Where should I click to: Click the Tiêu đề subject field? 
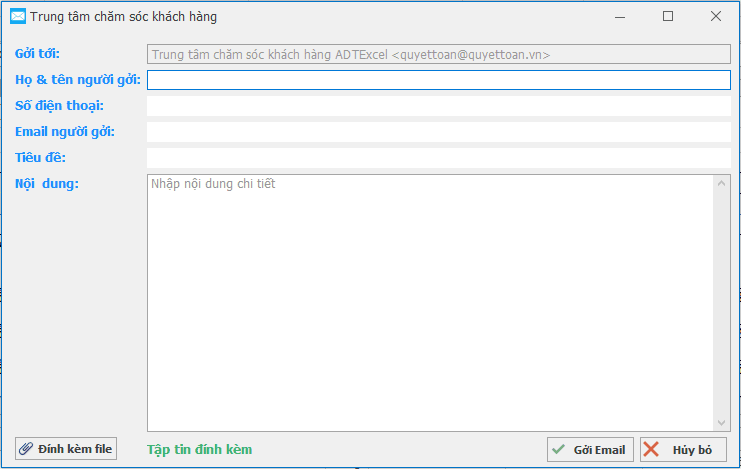click(438, 158)
